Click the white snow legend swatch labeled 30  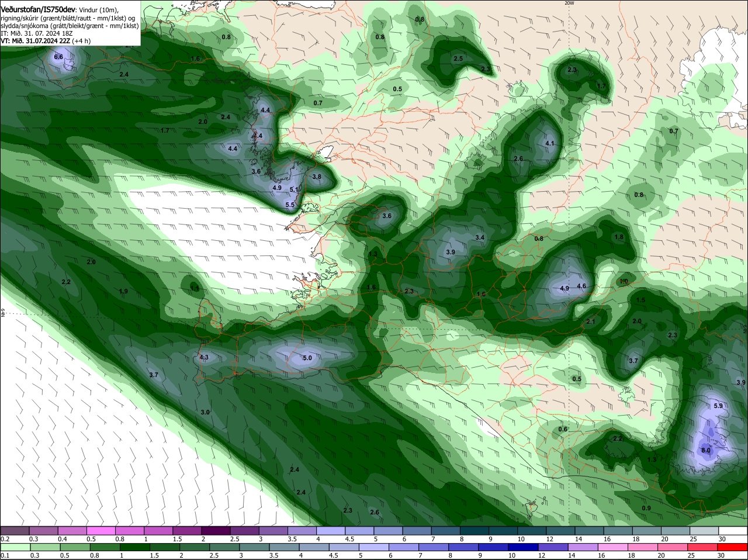733,531
